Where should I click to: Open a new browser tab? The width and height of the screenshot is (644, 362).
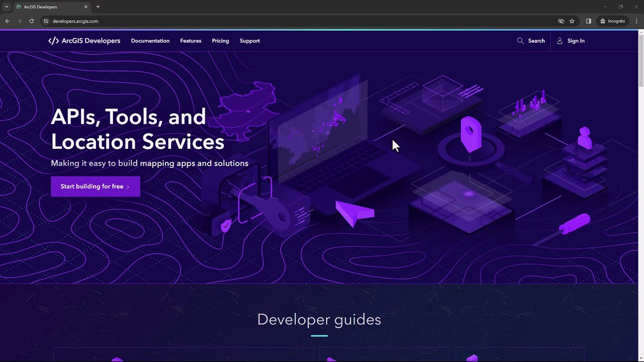coord(98,7)
